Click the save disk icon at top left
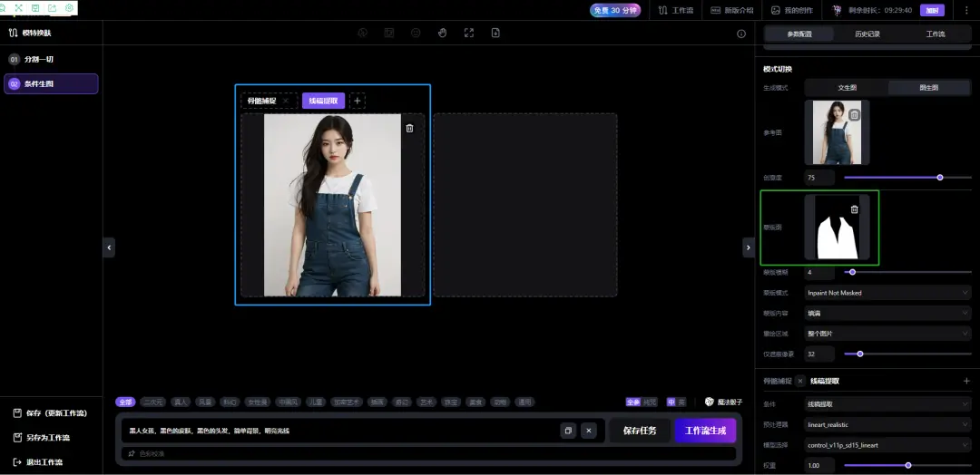The height and width of the screenshot is (475, 980). tap(35, 8)
